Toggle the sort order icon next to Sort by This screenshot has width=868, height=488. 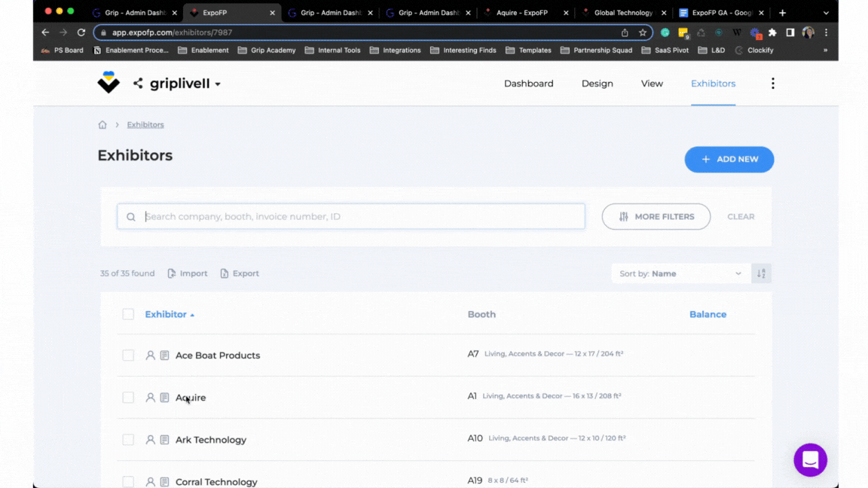click(760, 273)
